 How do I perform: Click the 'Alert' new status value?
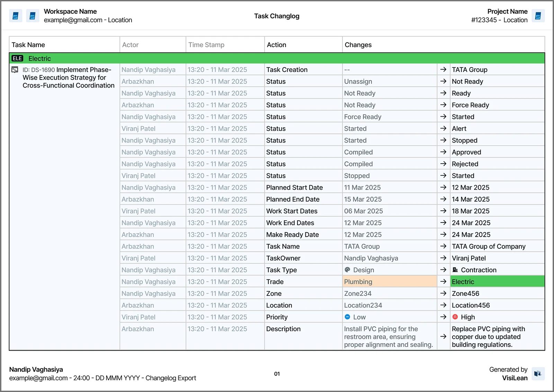(x=459, y=129)
